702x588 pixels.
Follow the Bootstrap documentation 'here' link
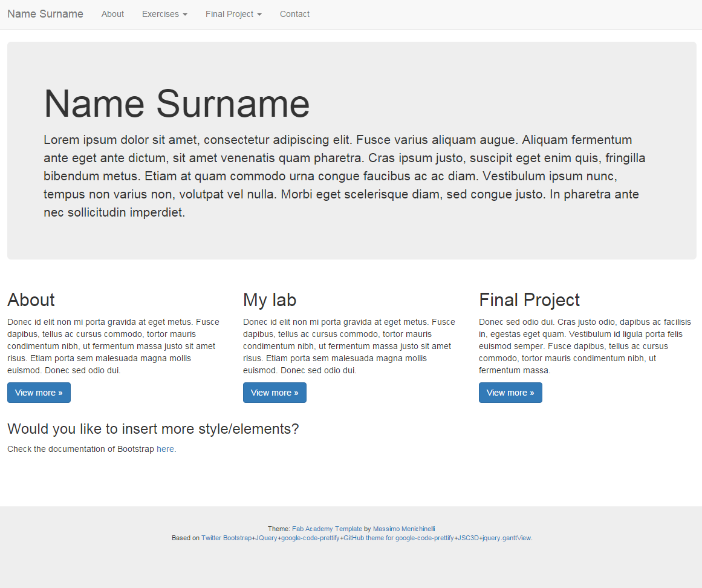(x=165, y=449)
